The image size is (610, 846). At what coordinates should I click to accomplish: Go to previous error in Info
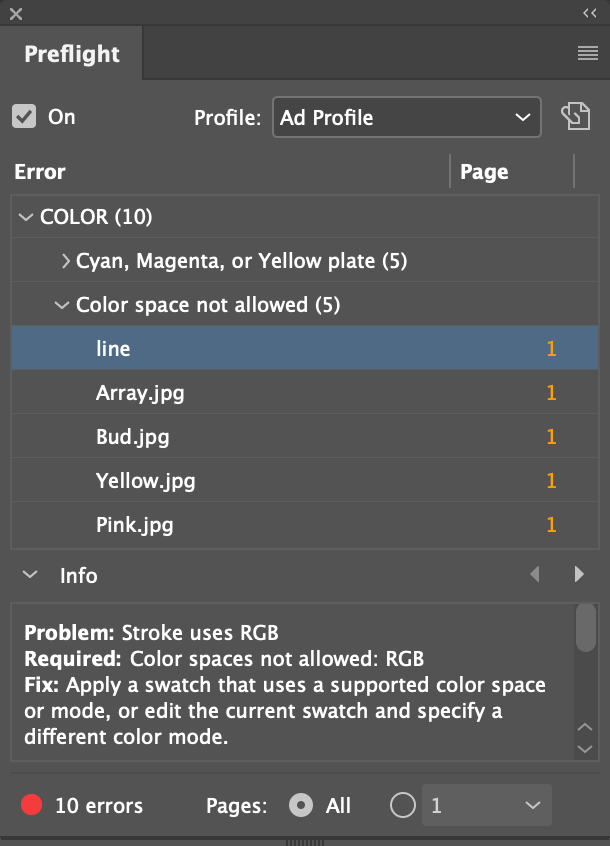coord(534,574)
